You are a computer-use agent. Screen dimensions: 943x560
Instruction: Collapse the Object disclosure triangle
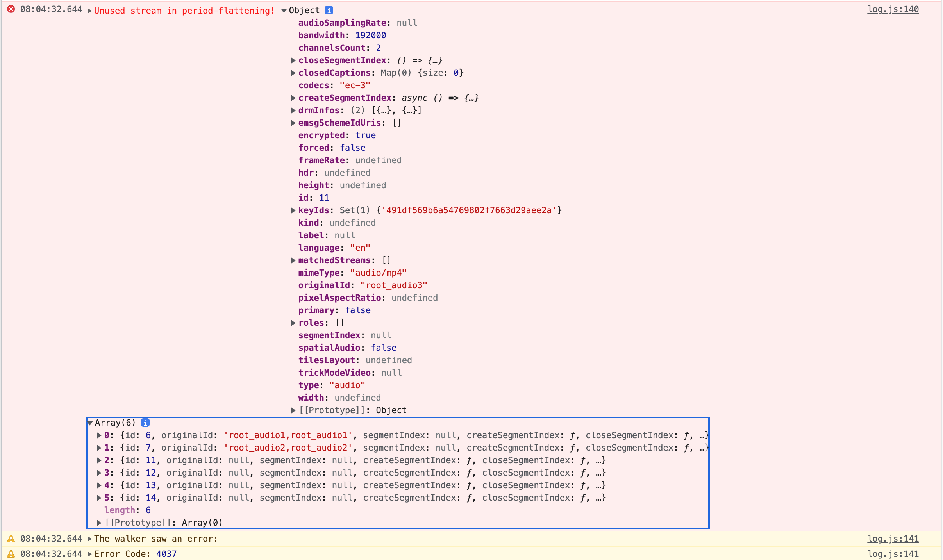pos(284,11)
